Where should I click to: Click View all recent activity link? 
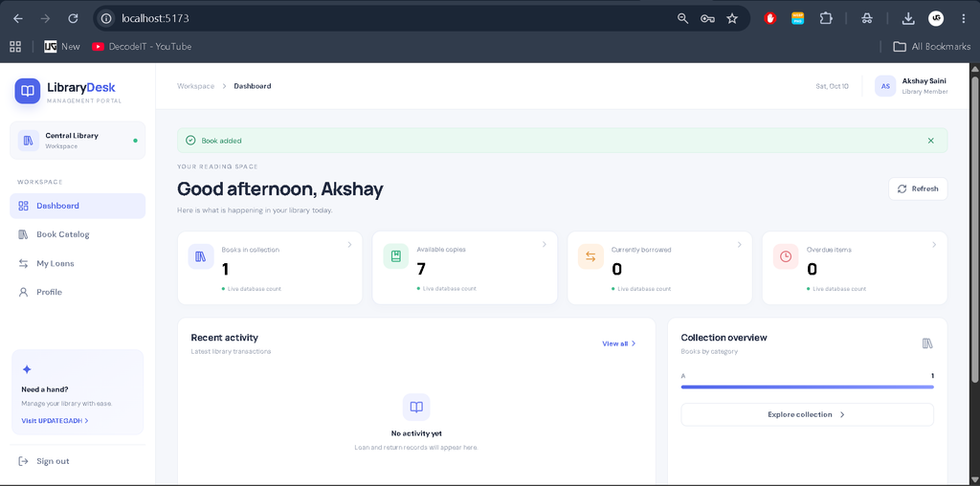pyautogui.click(x=619, y=343)
